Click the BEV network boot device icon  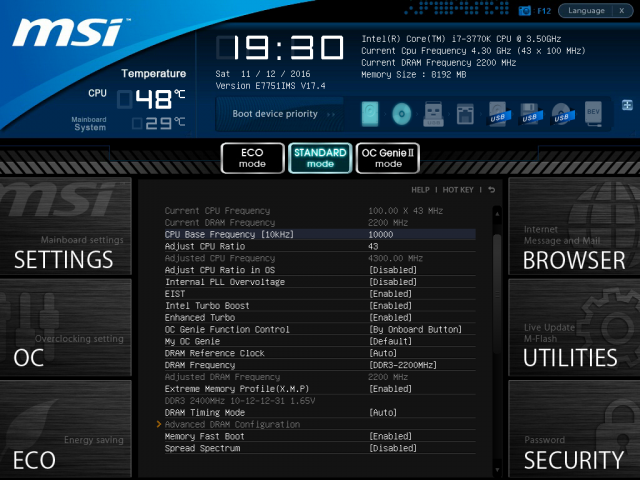[x=593, y=115]
